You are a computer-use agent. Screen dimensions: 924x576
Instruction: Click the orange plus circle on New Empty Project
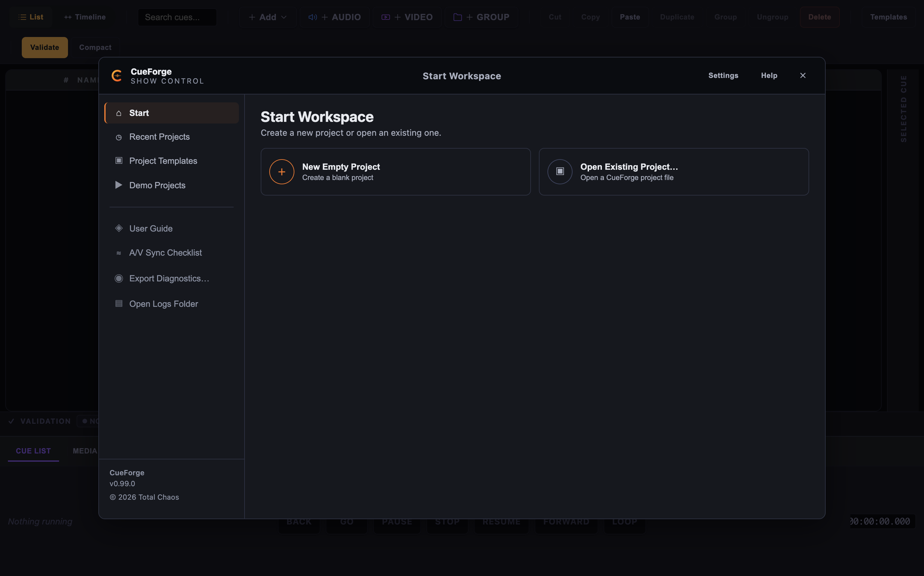click(281, 172)
